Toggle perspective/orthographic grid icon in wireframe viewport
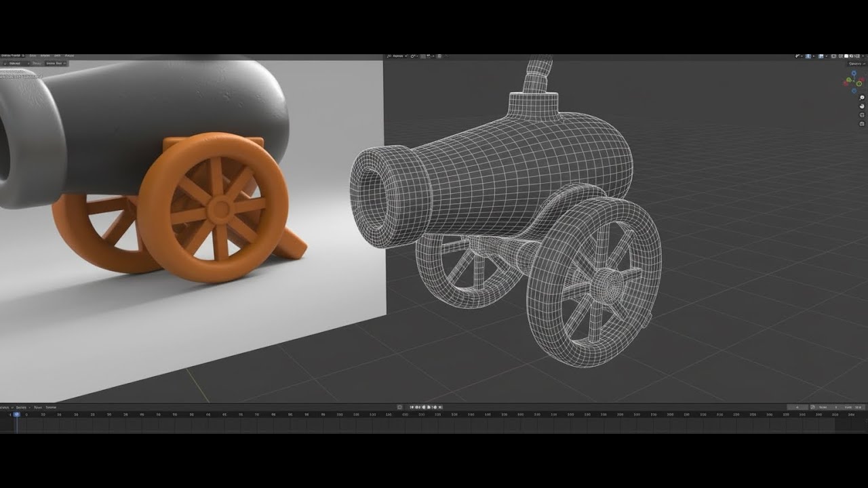Screen dimensions: 868x488 click(x=862, y=123)
